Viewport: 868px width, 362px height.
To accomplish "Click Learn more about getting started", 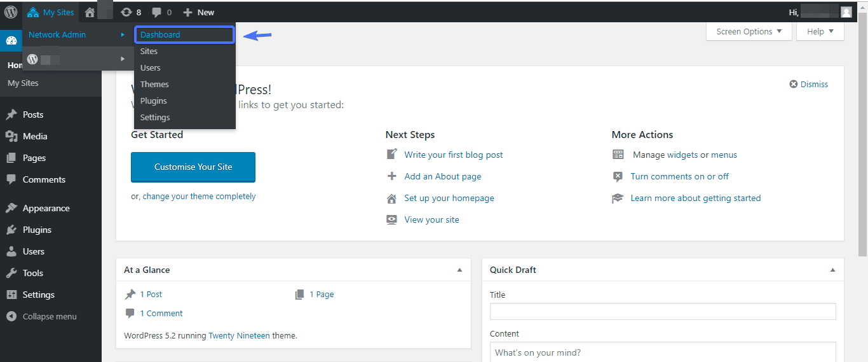I will coord(696,198).
